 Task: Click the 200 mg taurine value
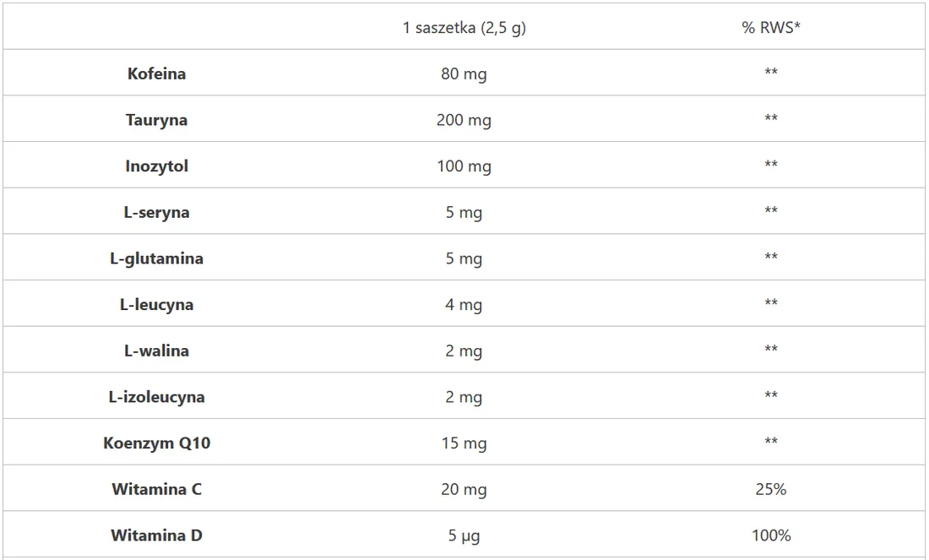pyautogui.click(x=464, y=120)
